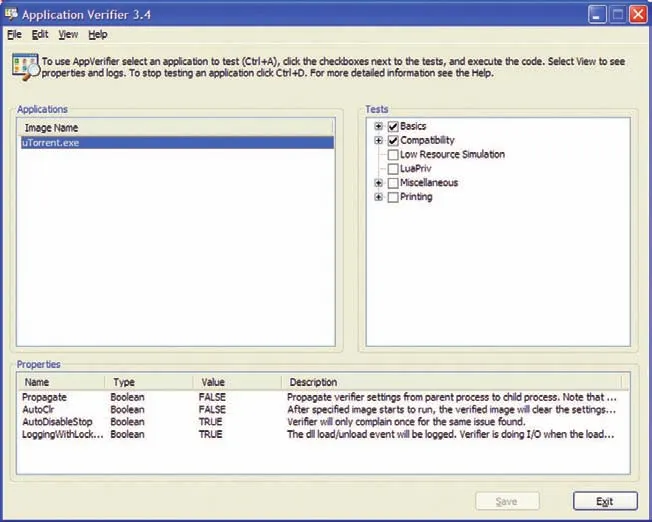
Task: Click the Printing test label
Action: (x=416, y=197)
